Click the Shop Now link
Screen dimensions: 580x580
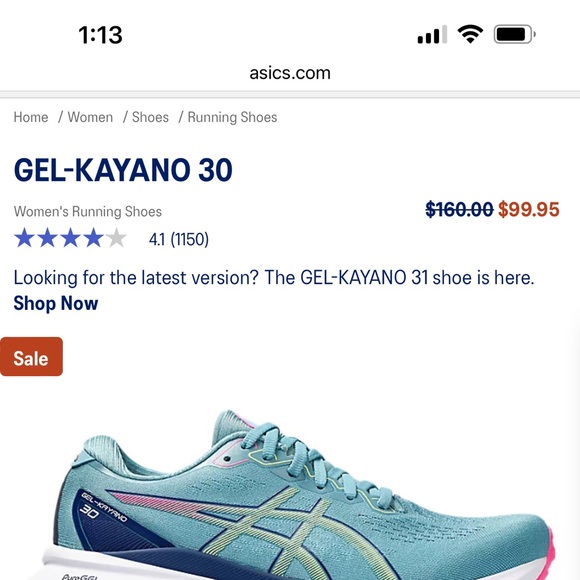coord(56,303)
